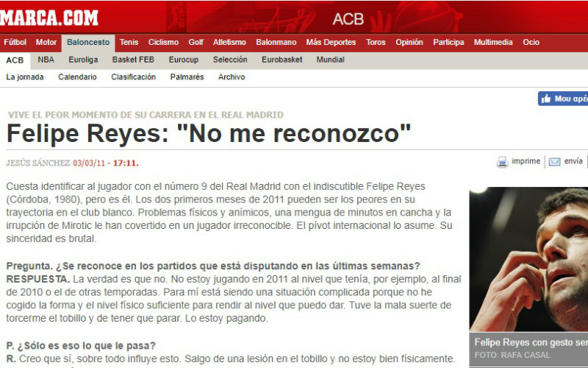
Task: Select the Baloncesto main menu tab
Action: 87,43
